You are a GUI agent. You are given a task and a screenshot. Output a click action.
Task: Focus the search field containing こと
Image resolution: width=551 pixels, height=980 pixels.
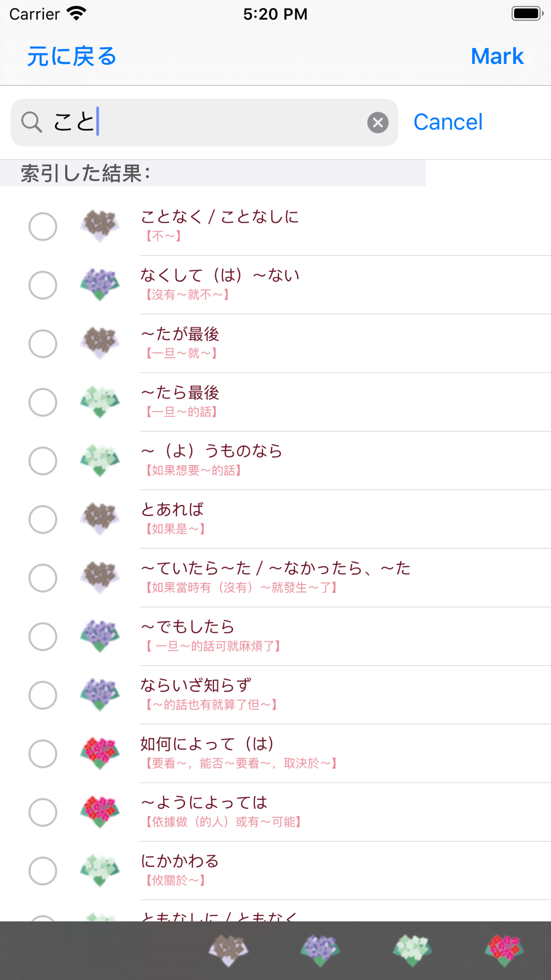[x=204, y=122]
